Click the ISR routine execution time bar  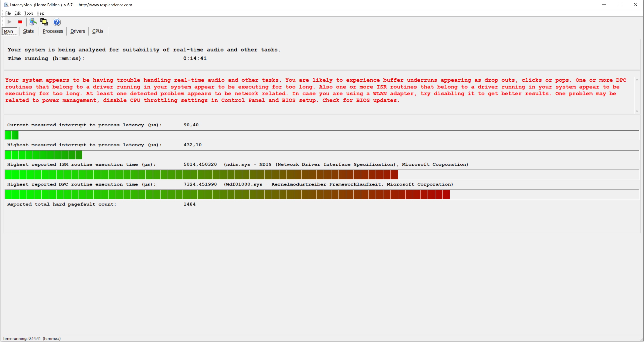coord(201,175)
